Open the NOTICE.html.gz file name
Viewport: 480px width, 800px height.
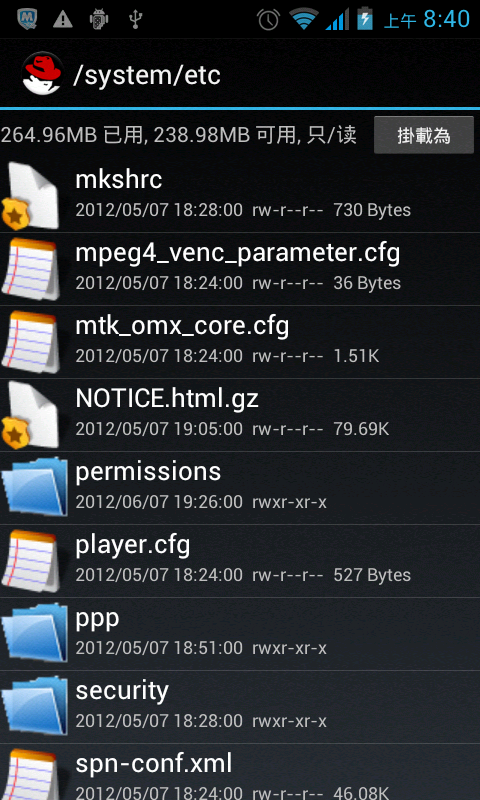167,398
